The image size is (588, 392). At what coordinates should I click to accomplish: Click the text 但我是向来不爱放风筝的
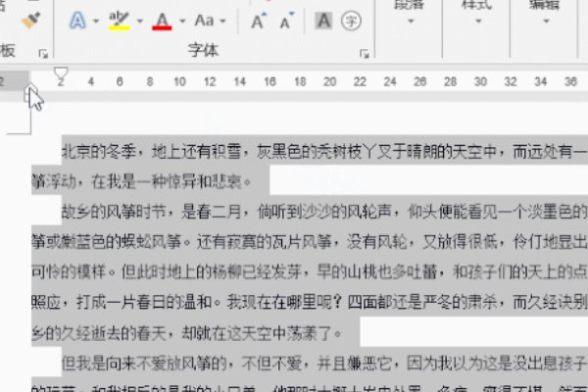(144, 364)
